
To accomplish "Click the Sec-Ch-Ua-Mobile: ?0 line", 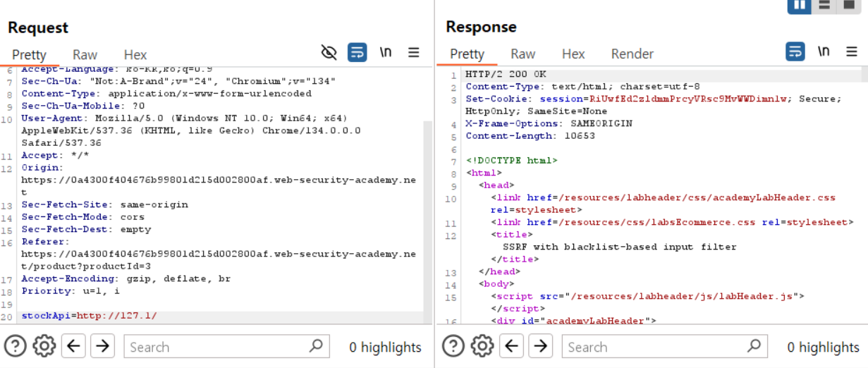I will pos(82,106).
